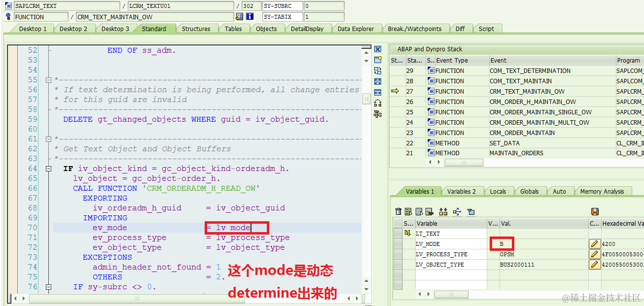Switch to Variables 2 tab
644x306 pixels.
tap(462, 191)
